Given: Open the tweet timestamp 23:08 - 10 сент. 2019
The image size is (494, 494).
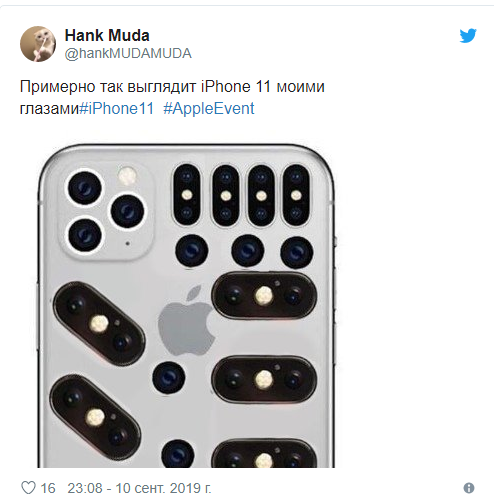Looking at the screenshot, I should coord(139,488).
